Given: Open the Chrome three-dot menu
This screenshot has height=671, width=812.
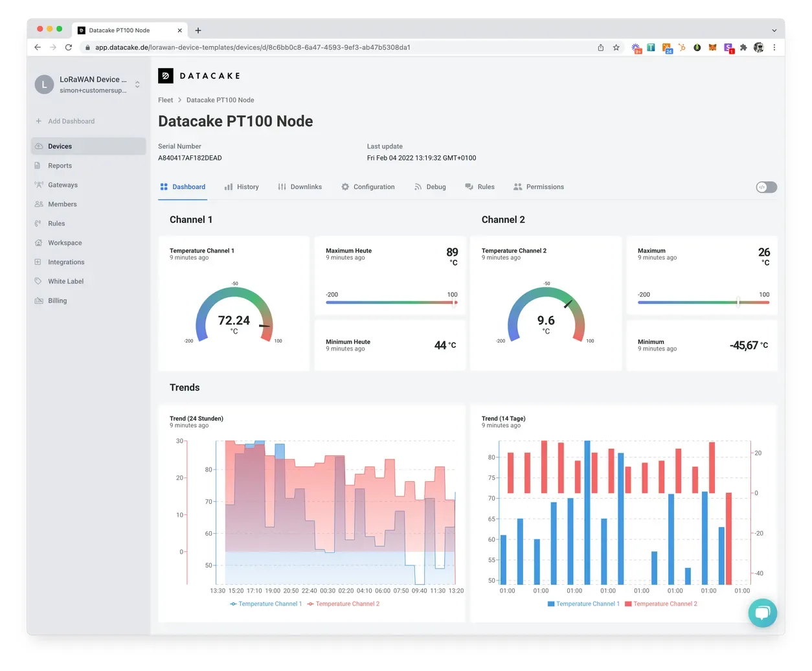Looking at the screenshot, I should pos(774,47).
